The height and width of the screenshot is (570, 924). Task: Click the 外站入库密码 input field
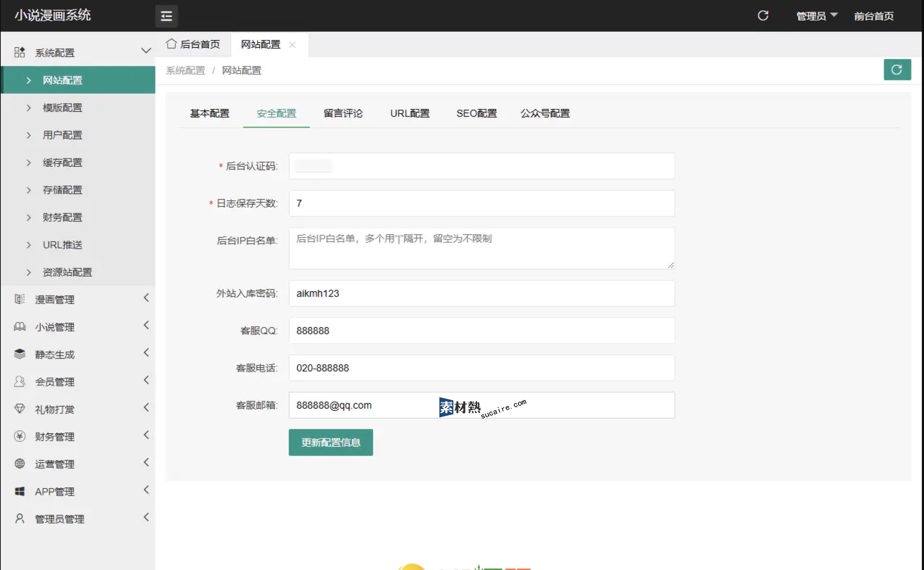[x=482, y=293]
